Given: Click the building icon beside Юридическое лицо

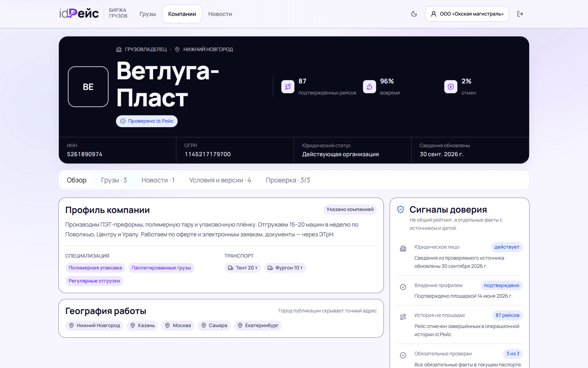Looking at the screenshot, I should point(403,249).
